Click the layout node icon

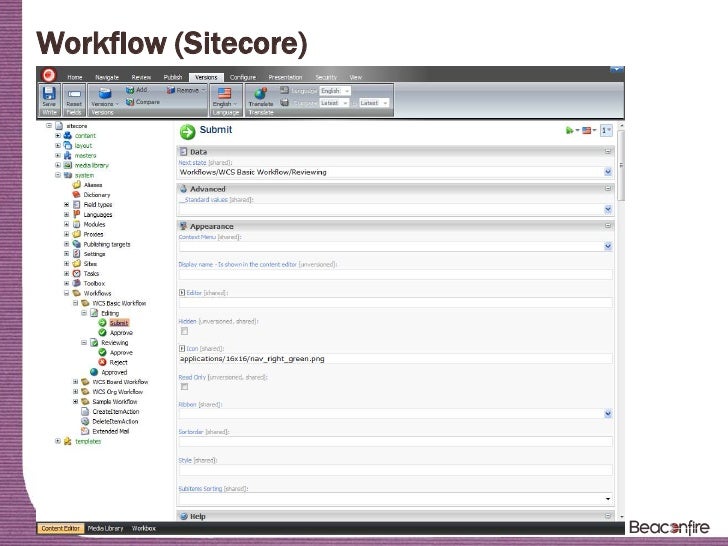pyautogui.click(x=68, y=145)
